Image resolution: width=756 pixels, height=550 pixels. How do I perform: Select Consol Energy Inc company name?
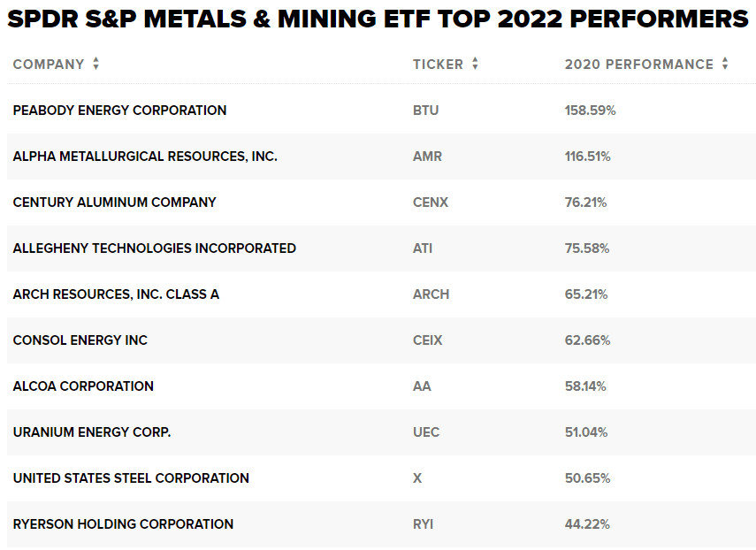(80, 340)
